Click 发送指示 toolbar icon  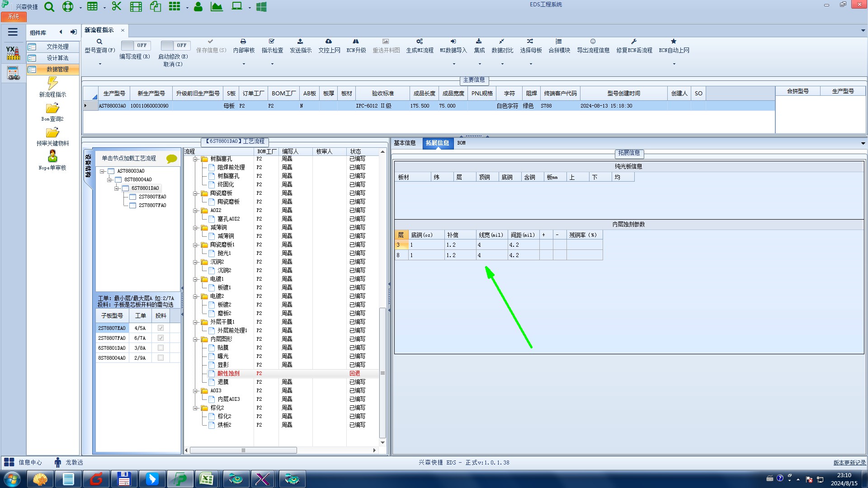coord(300,42)
